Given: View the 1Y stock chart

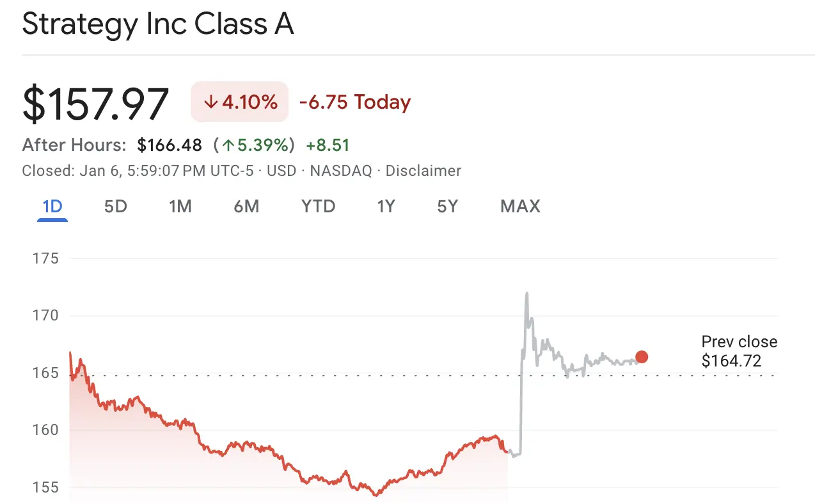Looking at the screenshot, I should pos(386,206).
